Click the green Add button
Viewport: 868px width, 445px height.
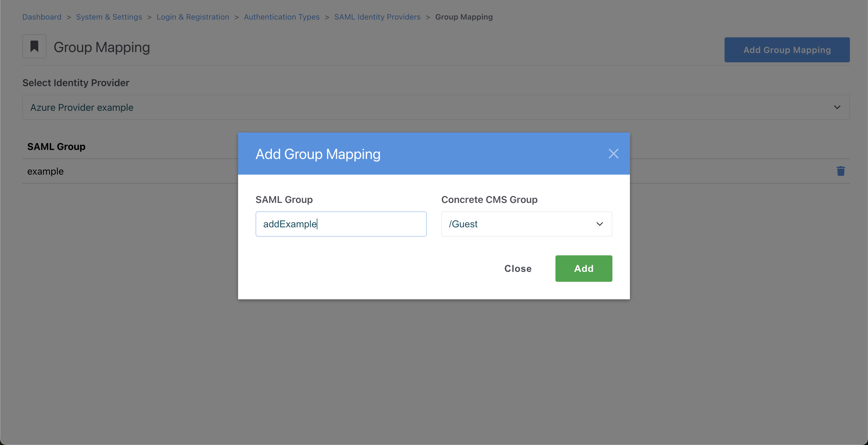point(583,268)
